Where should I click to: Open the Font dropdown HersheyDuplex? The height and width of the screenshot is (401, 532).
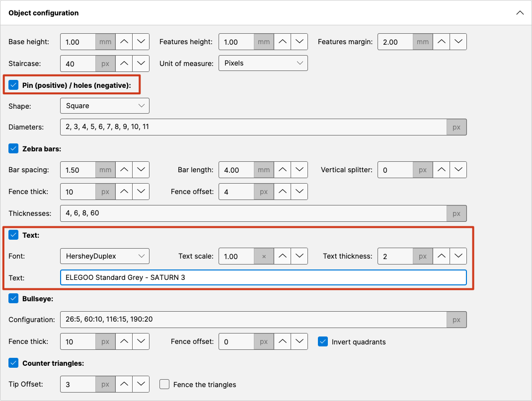coord(104,257)
